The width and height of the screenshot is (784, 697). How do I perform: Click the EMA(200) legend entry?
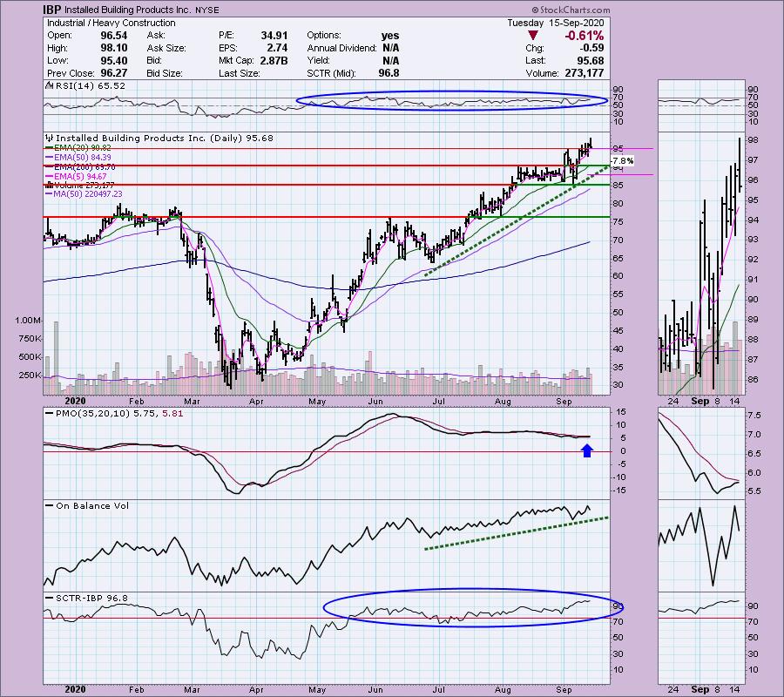(x=80, y=166)
